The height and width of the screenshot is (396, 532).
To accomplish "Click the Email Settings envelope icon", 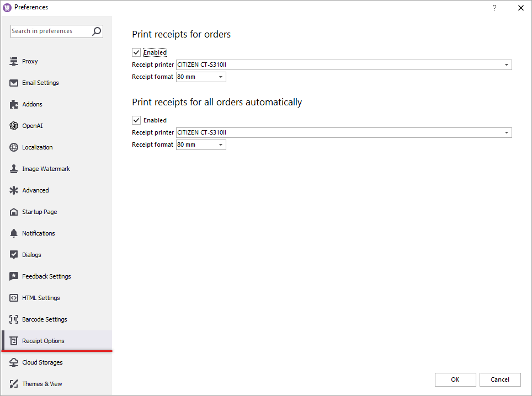I will 14,83.
